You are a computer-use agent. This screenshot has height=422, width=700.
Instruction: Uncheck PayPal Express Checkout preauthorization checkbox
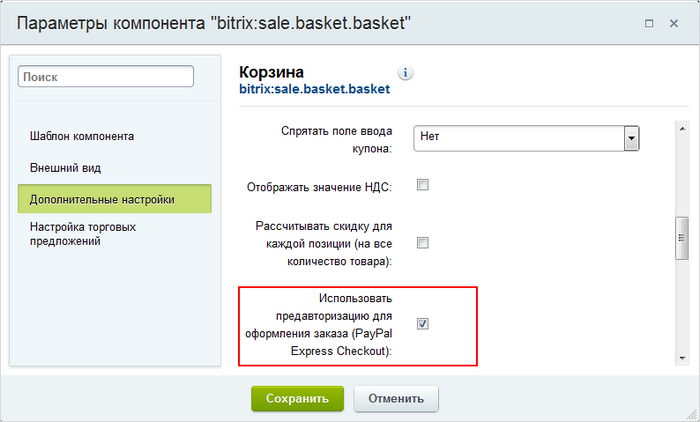click(x=422, y=324)
